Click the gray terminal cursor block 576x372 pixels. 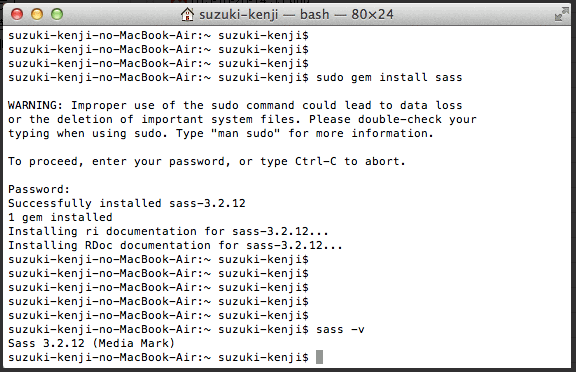coord(320,357)
